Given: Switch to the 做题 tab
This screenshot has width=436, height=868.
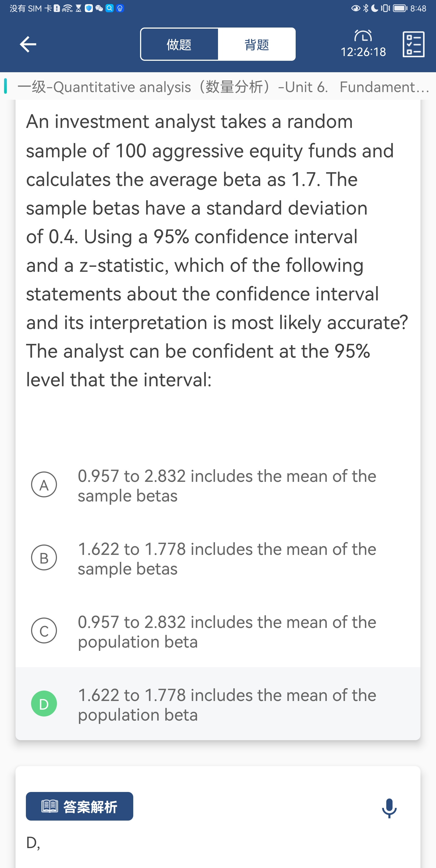Looking at the screenshot, I should coord(179,44).
